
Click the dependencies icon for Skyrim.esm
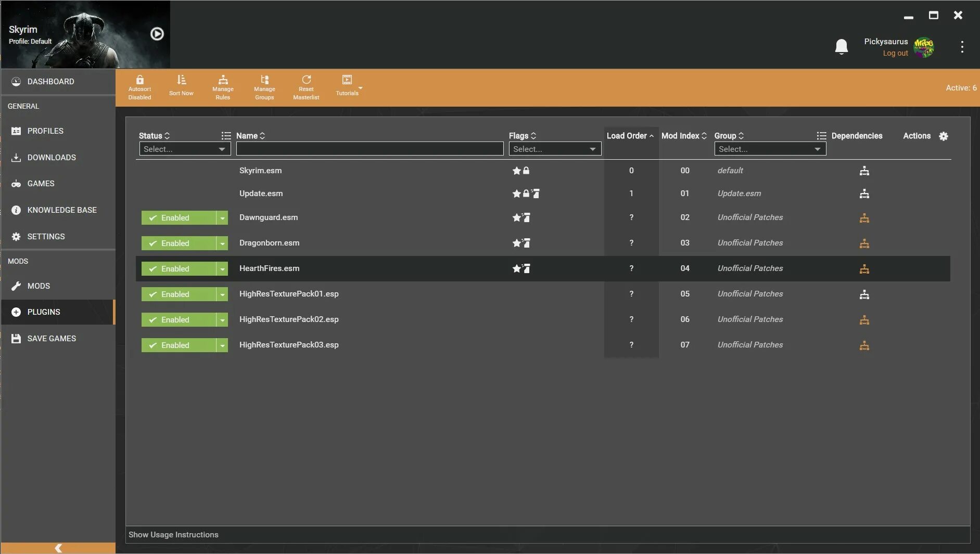click(x=864, y=170)
